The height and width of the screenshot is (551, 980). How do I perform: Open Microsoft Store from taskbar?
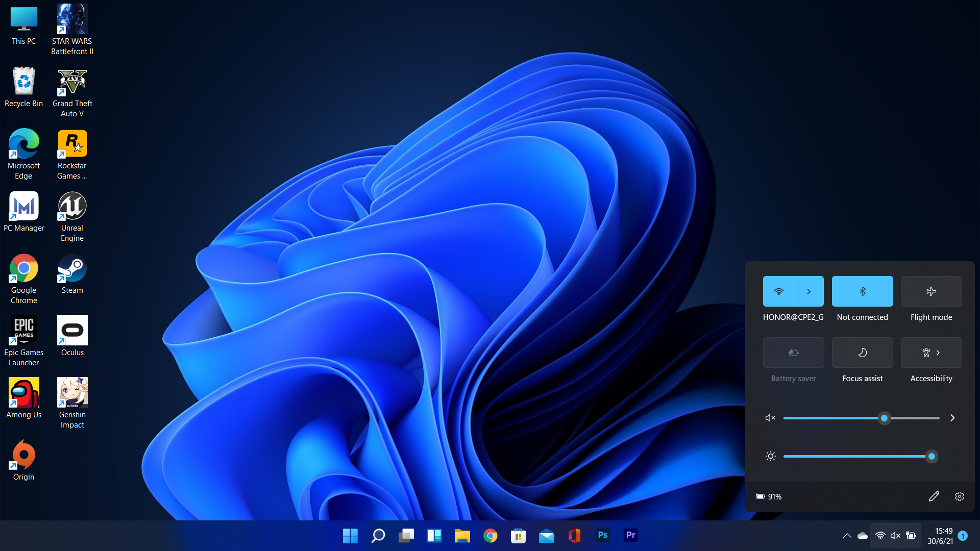[519, 536]
